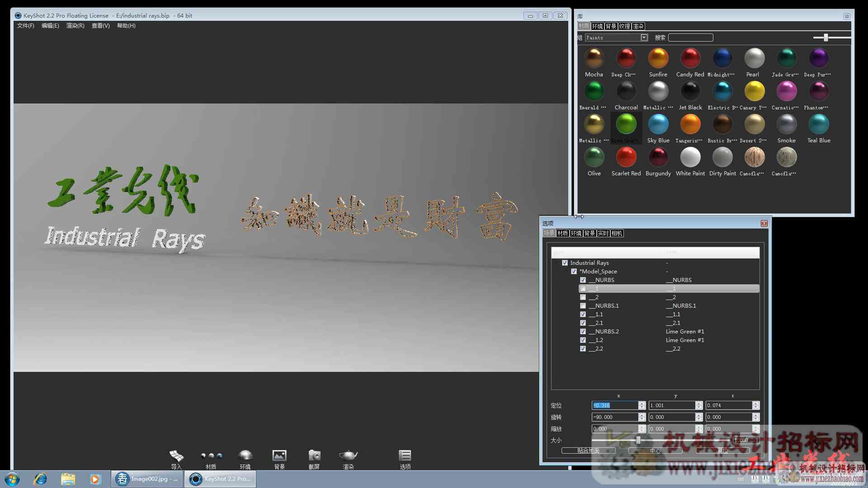Click the stepper on position (定位) Y field
868x488 pixels.
click(x=699, y=405)
